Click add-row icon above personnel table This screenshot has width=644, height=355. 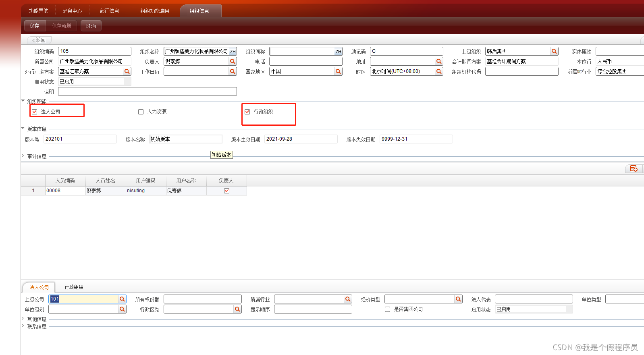pos(634,168)
